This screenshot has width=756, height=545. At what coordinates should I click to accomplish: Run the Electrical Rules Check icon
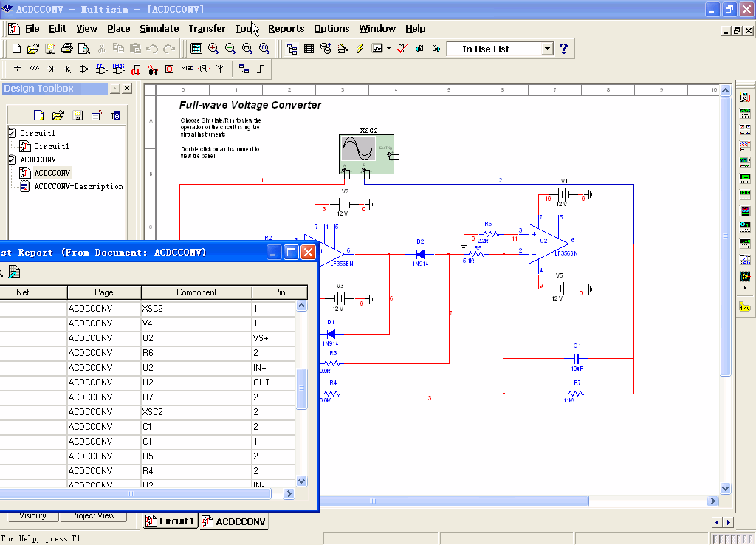click(x=402, y=49)
